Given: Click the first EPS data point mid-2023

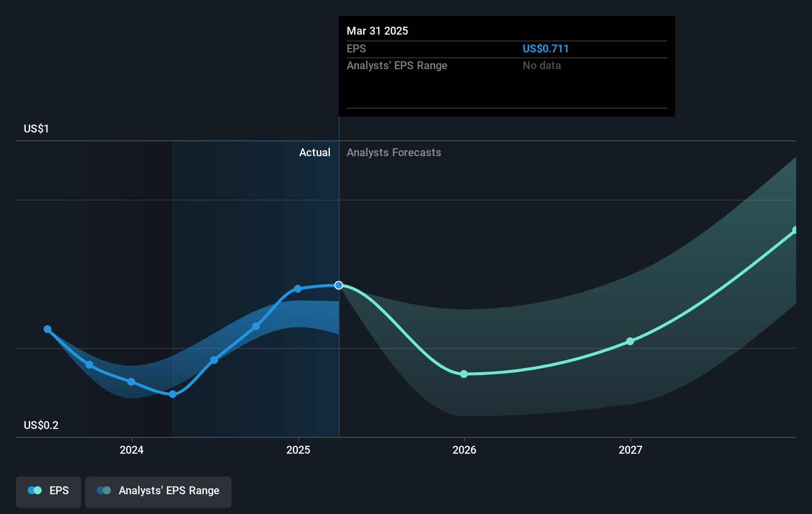Looking at the screenshot, I should click(47, 329).
